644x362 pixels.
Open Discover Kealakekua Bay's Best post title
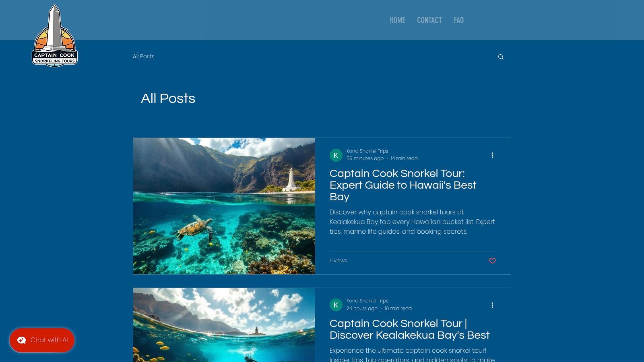410,329
